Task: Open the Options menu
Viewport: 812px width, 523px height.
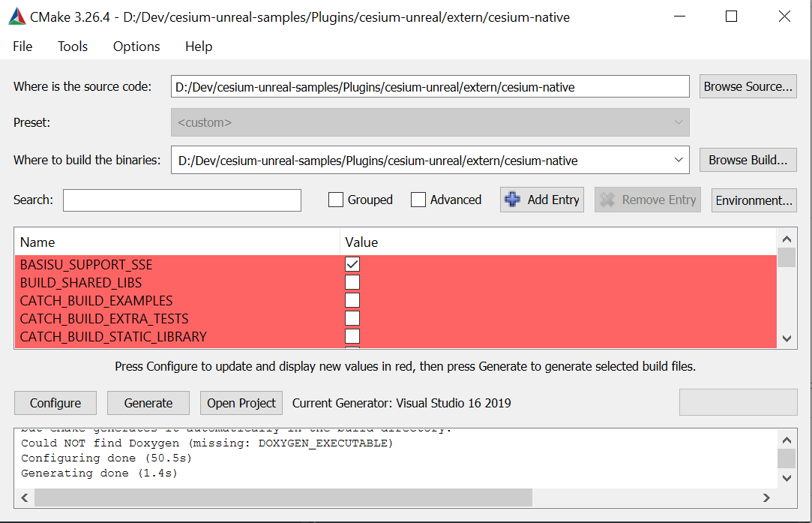Action: coord(136,47)
